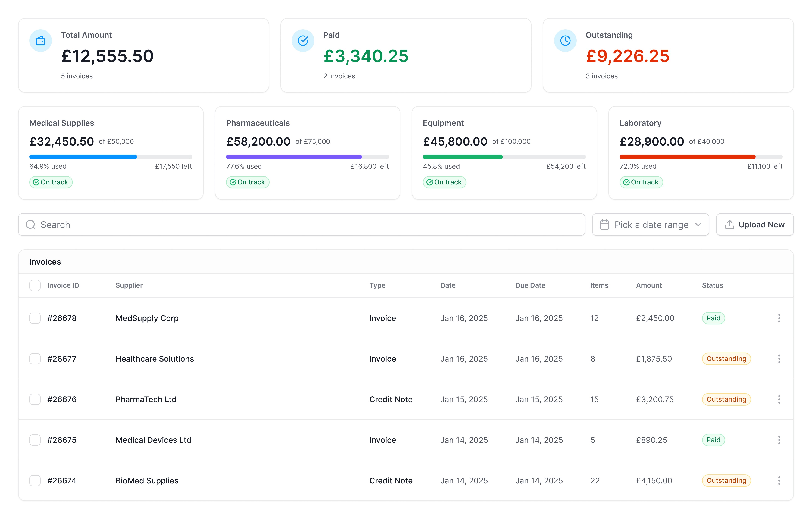Viewport: 812px width, 528px height.
Task: Click the chevron arrow in date range picker
Action: click(x=698, y=225)
